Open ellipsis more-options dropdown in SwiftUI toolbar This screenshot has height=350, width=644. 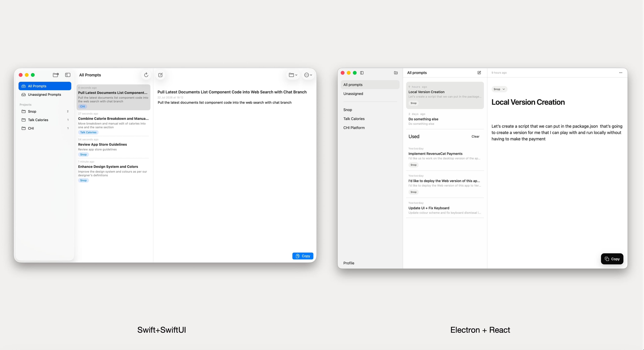[x=308, y=75]
